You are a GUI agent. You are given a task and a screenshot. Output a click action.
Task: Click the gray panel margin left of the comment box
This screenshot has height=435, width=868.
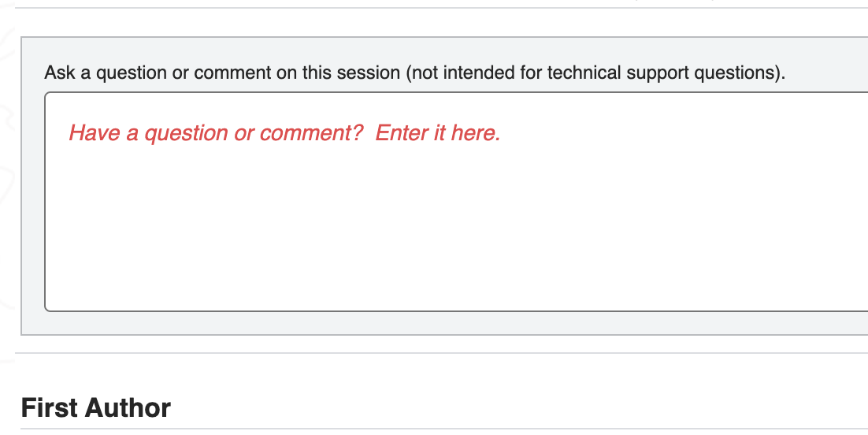coord(32,201)
